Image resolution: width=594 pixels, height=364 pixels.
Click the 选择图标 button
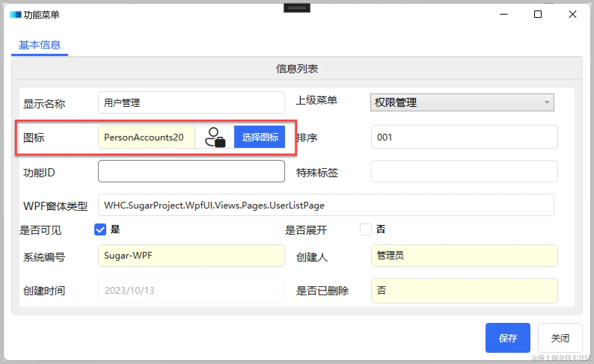pyautogui.click(x=260, y=137)
